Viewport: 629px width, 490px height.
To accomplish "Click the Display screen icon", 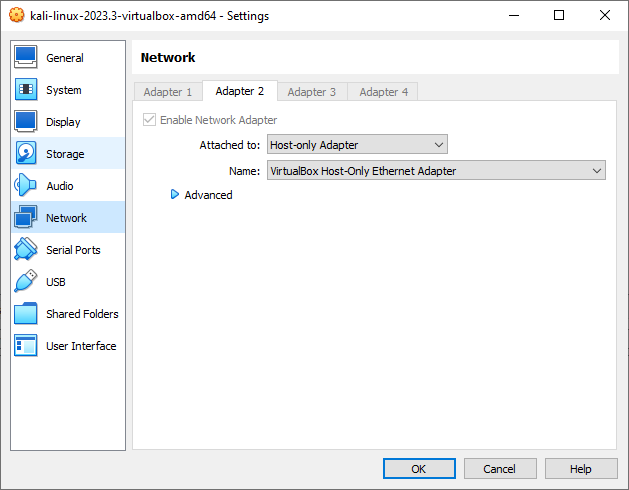I will (26, 122).
